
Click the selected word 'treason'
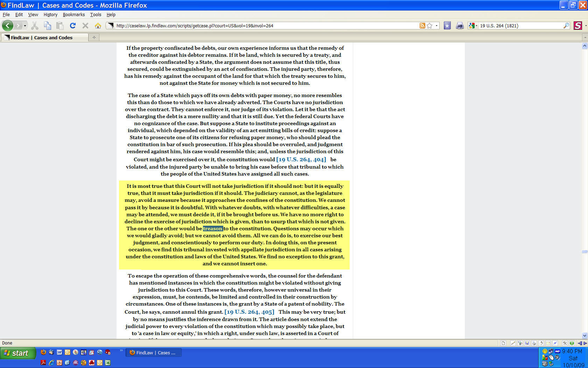click(x=213, y=229)
